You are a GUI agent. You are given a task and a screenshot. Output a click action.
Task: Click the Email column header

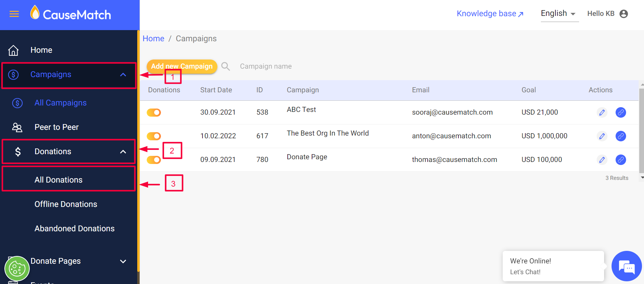[x=421, y=90]
